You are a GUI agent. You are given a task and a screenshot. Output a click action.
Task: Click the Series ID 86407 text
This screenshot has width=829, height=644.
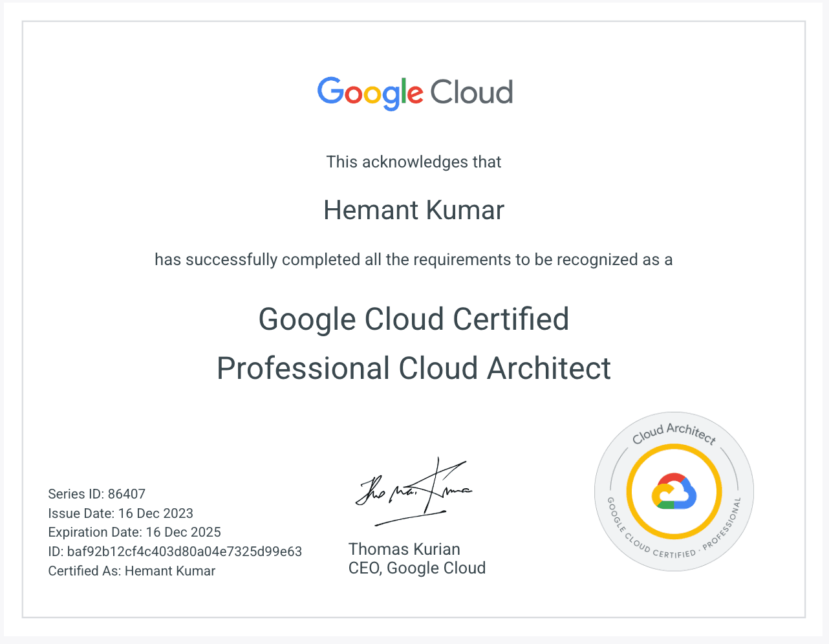coord(96,493)
